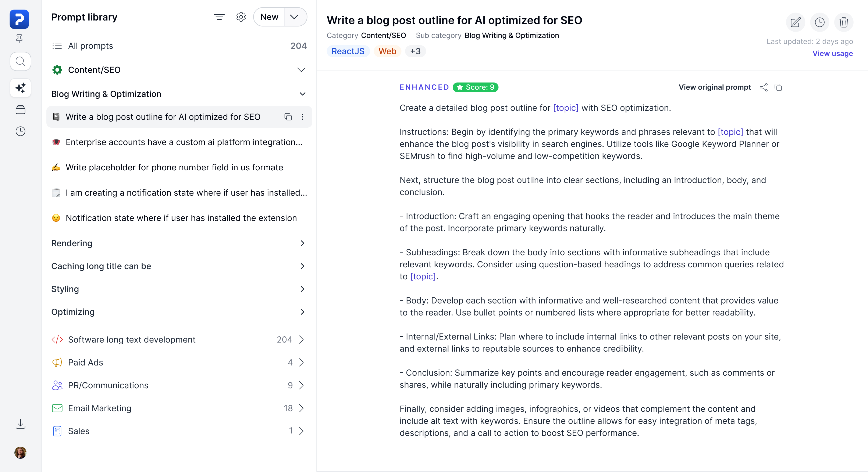Open three-dot menu on selected prompt
The height and width of the screenshot is (472, 868).
(303, 117)
